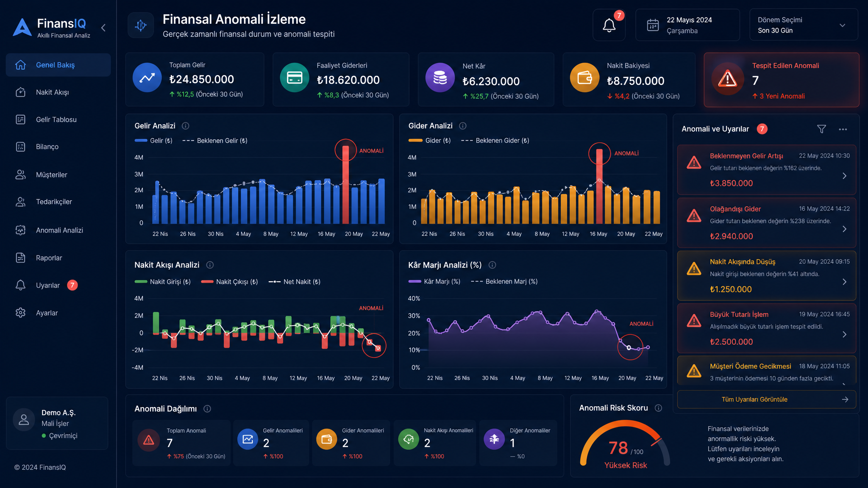Toggle the Gider (₺) legend series

point(429,141)
